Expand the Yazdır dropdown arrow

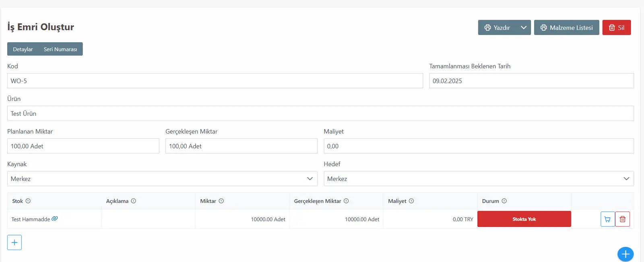point(524,27)
